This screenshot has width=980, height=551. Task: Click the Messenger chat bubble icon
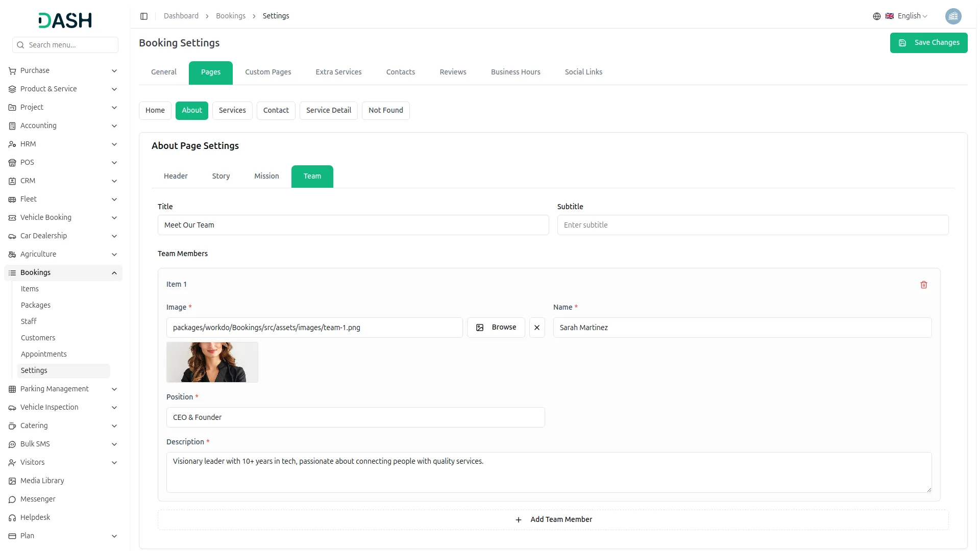12,499
